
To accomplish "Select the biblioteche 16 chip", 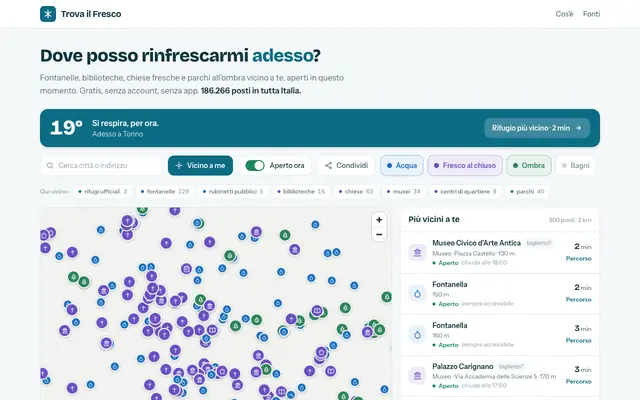I will click(x=301, y=191).
